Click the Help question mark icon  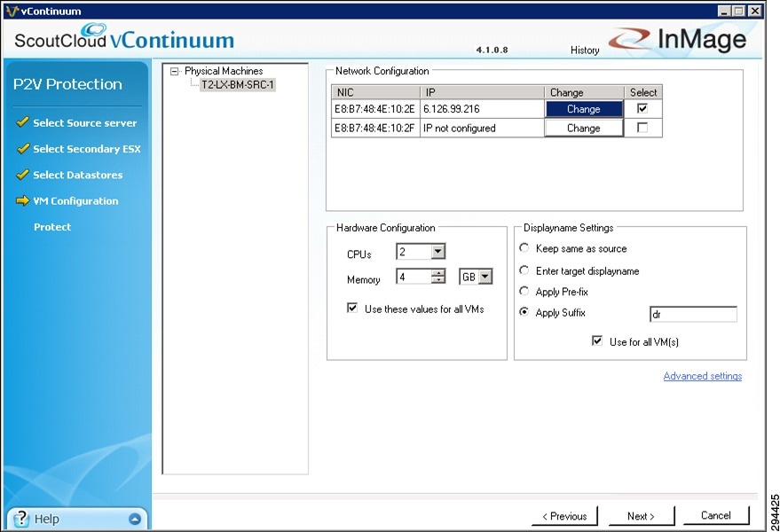(x=21, y=519)
